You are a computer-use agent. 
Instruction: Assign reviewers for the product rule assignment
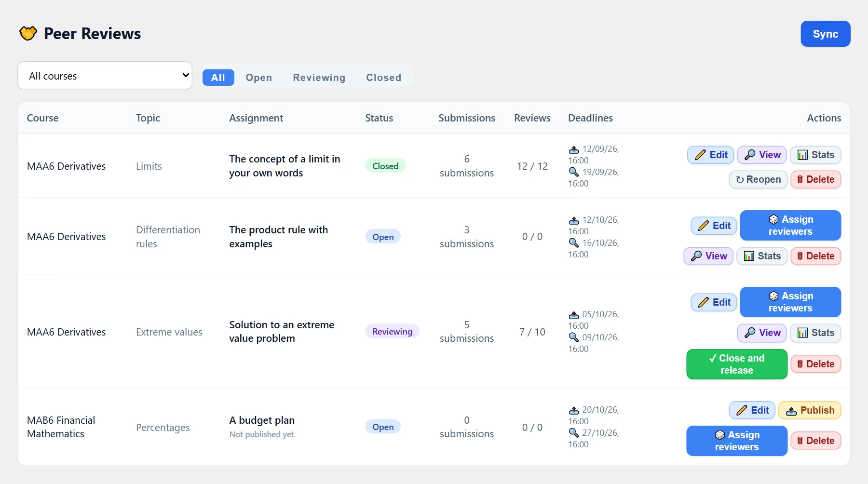[x=790, y=225]
